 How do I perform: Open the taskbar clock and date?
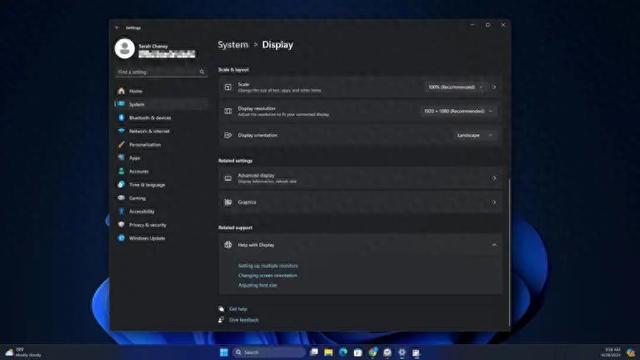611,352
